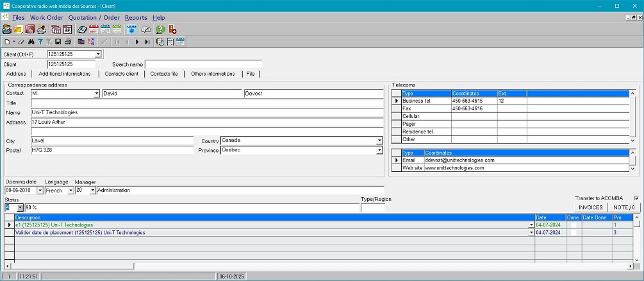Open the Reports menu
Screen dimensions: 644x281
(136, 17)
